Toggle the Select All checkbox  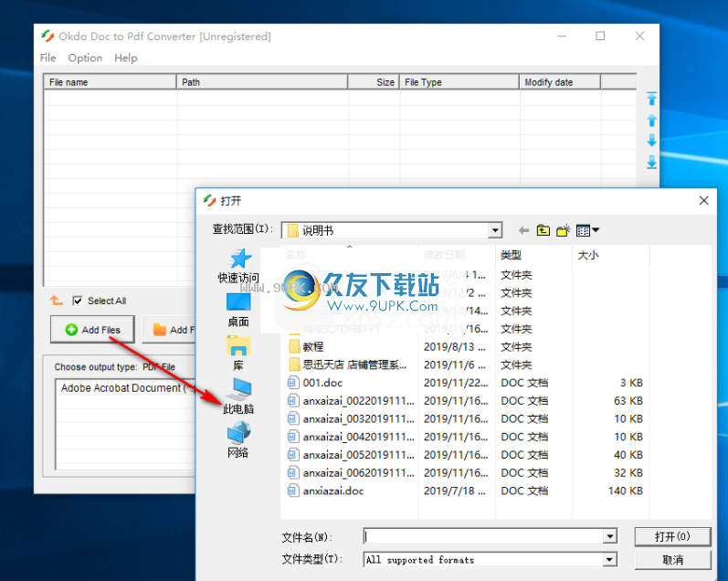pos(78,301)
